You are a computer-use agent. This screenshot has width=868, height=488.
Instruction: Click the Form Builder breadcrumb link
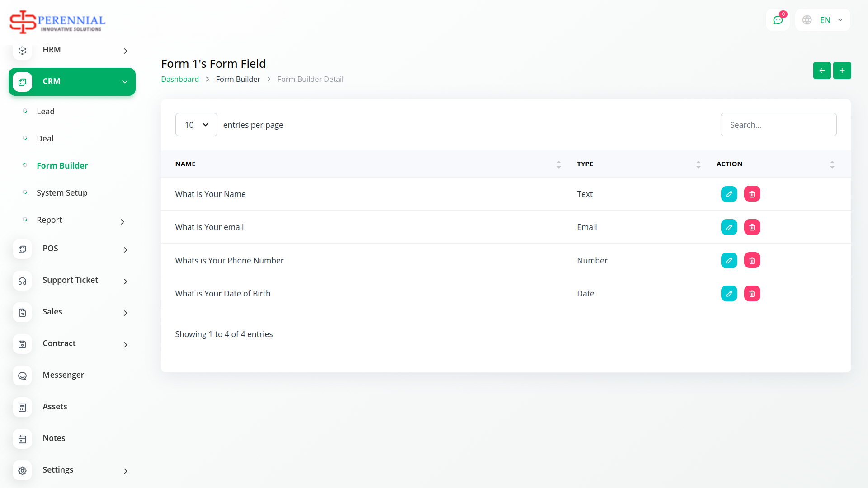tap(238, 79)
